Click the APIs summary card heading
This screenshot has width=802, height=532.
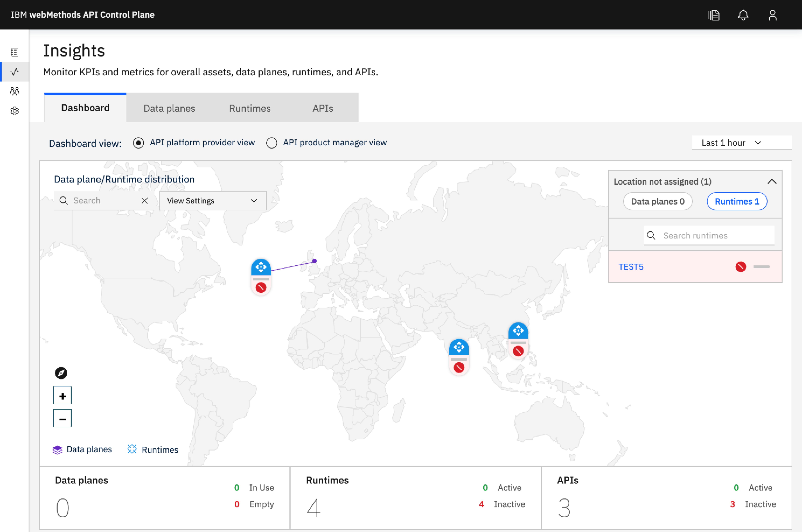click(567, 480)
